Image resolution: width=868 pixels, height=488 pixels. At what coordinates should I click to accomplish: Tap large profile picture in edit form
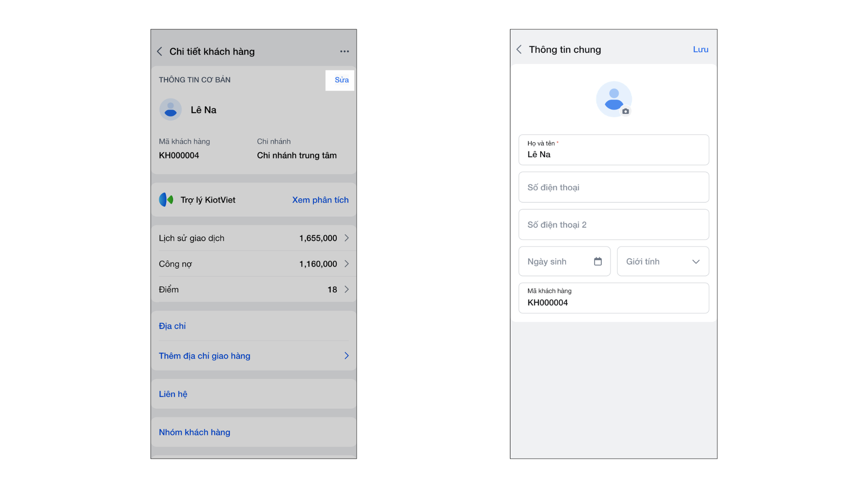613,98
